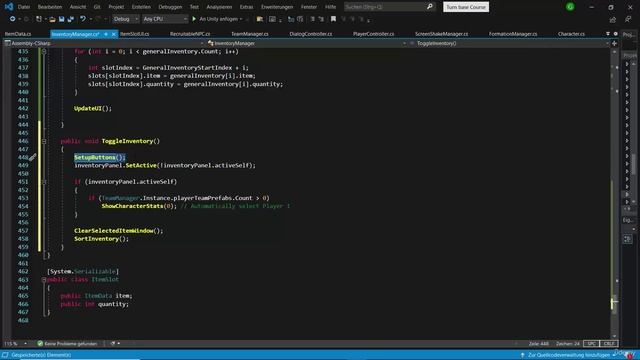Collapse the for loop at line 435

(44, 51)
